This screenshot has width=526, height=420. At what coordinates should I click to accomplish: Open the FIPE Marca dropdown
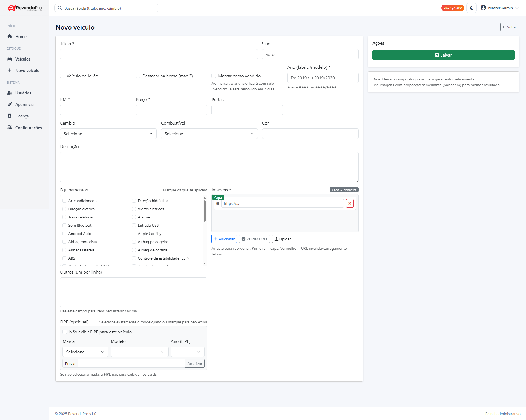[x=85, y=352]
